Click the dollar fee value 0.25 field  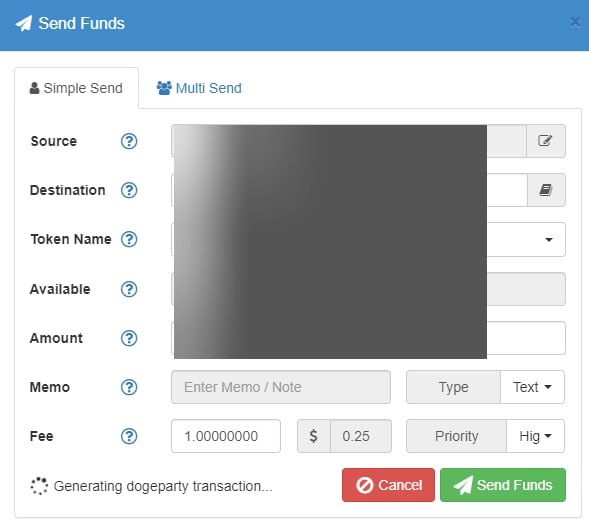click(361, 436)
